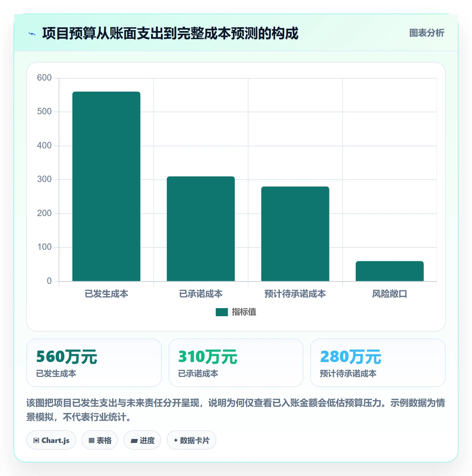472x476 pixels.
Task: Click the 已承诺成本 bar in the chart
Action: 201,229
